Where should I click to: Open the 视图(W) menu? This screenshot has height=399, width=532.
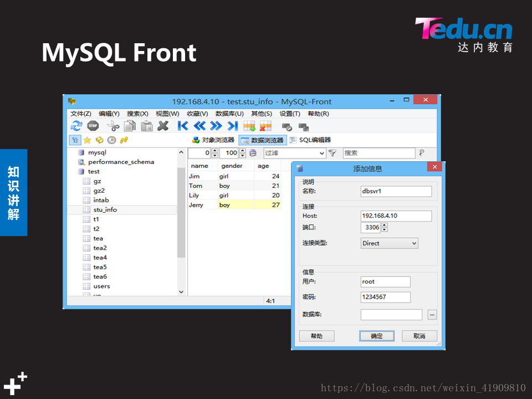167,114
